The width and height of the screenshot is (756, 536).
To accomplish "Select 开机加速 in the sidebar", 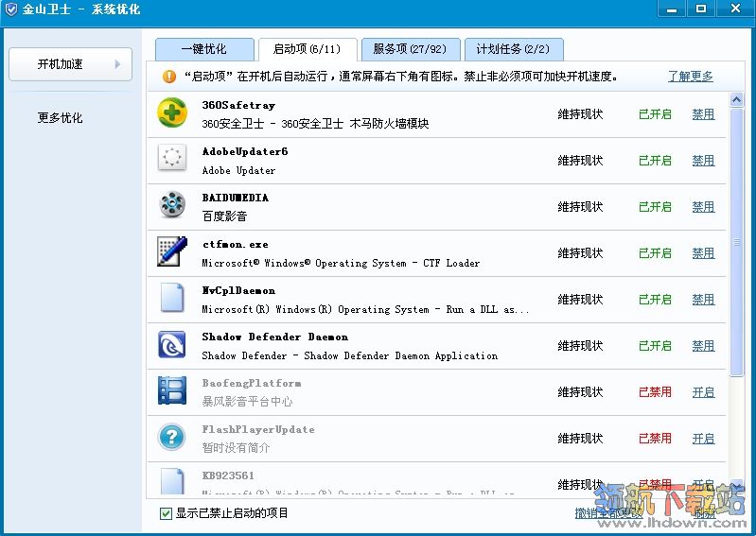I will 70,64.
